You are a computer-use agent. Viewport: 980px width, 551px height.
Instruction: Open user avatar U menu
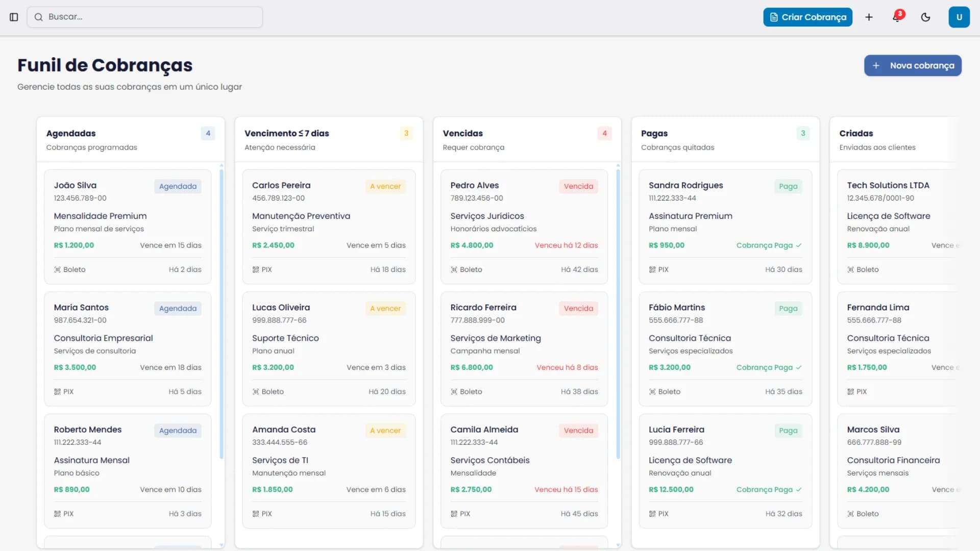pyautogui.click(x=959, y=17)
